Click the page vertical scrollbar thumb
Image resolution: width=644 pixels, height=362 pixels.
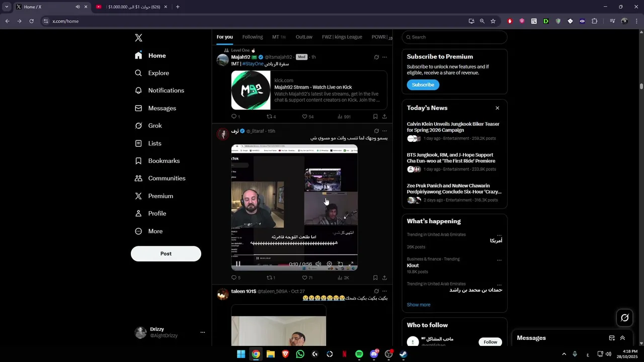pos(641,86)
